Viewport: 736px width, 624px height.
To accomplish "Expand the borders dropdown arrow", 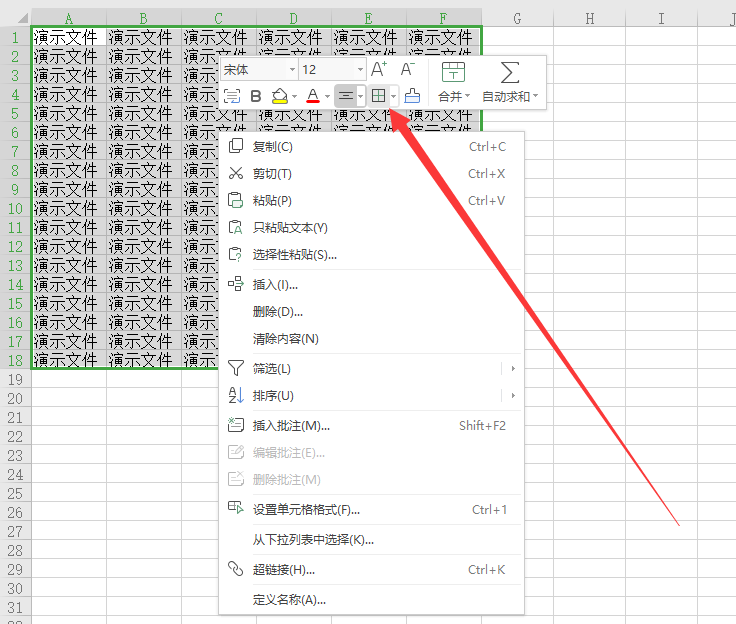I will pos(393,97).
